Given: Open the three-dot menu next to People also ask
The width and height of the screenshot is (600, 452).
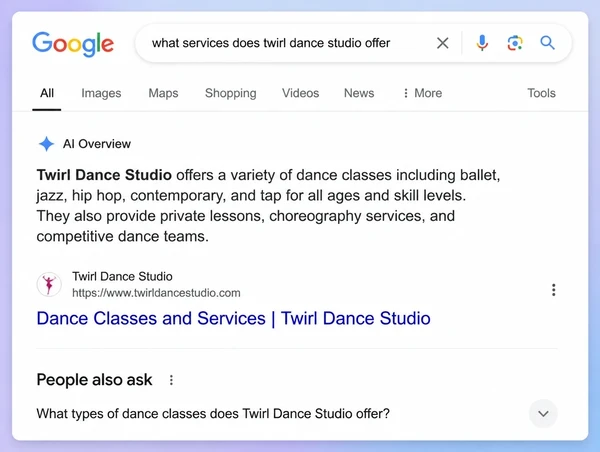Looking at the screenshot, I should point(171,380).
